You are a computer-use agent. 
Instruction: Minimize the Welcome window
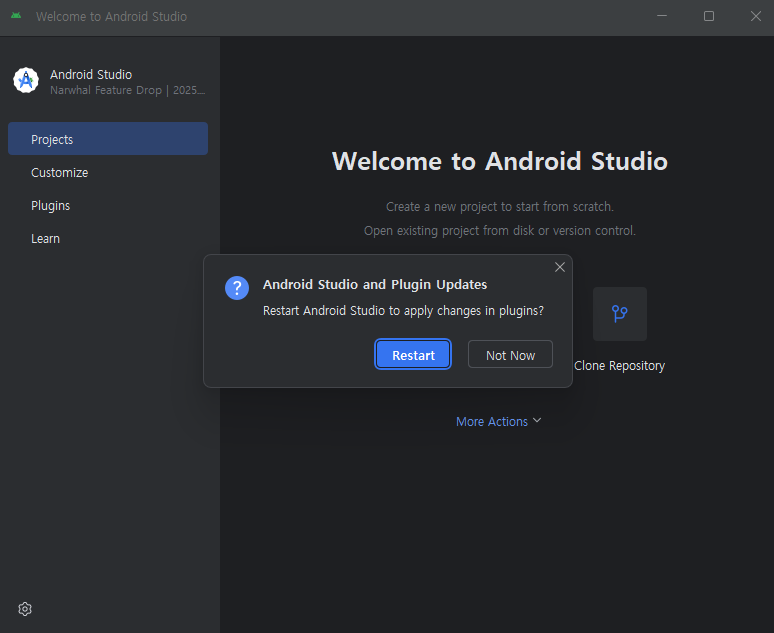662,16
